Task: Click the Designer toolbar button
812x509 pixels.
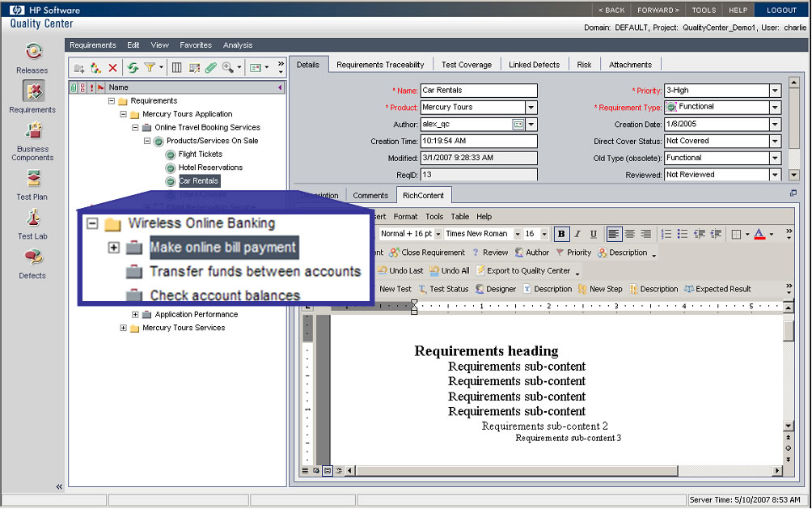Action: point(496,289)
